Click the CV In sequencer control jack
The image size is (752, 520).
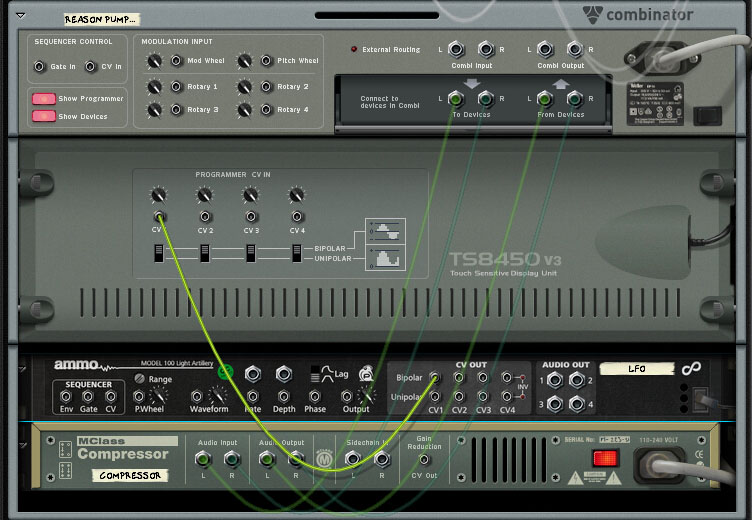(x=90, y=66)
